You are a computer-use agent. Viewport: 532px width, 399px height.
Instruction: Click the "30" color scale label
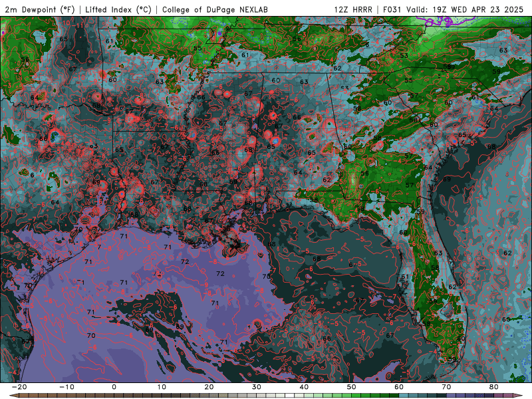click(257, 387)
